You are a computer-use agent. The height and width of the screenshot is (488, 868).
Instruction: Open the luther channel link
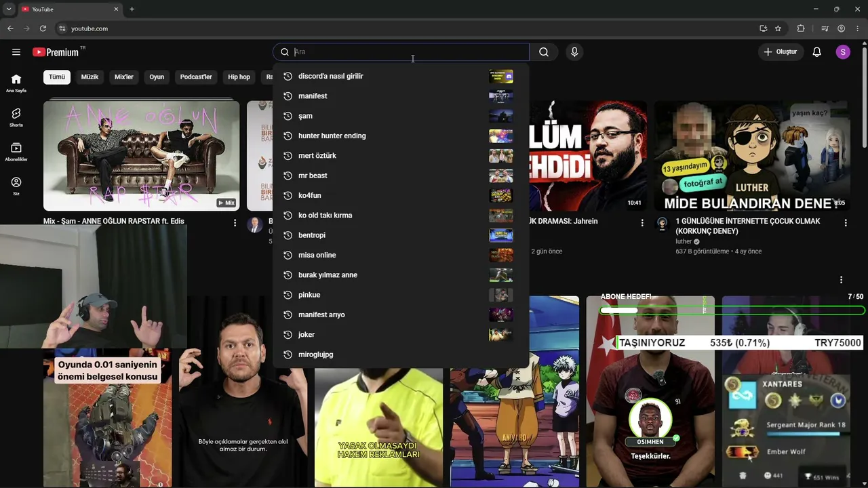(684, 241)
